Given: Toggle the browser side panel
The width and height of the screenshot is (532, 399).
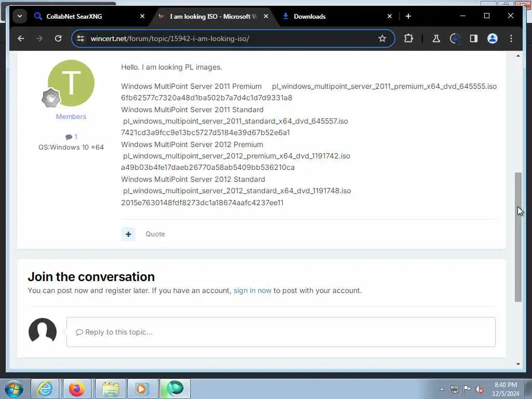Looking at the screenshot, I should (474, 38).
